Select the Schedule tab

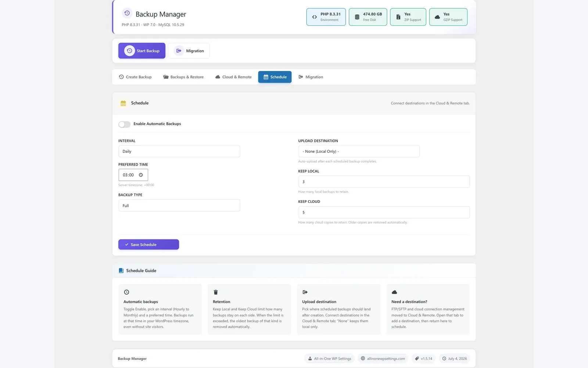[275, 77]
